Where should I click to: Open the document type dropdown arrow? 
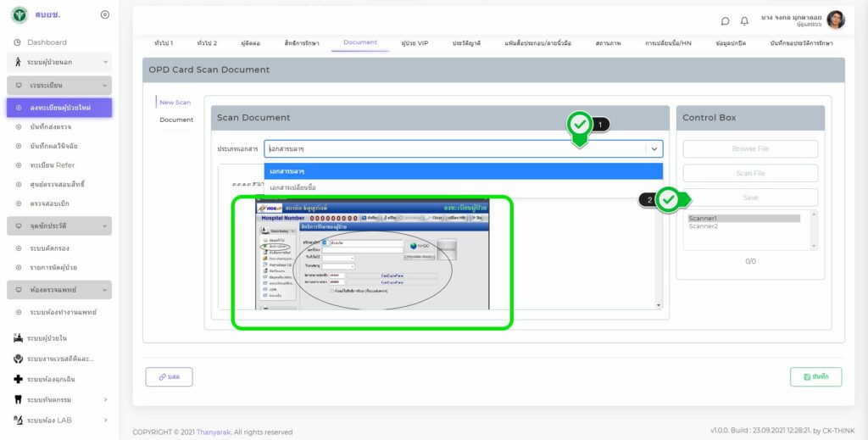click(654, 148)
